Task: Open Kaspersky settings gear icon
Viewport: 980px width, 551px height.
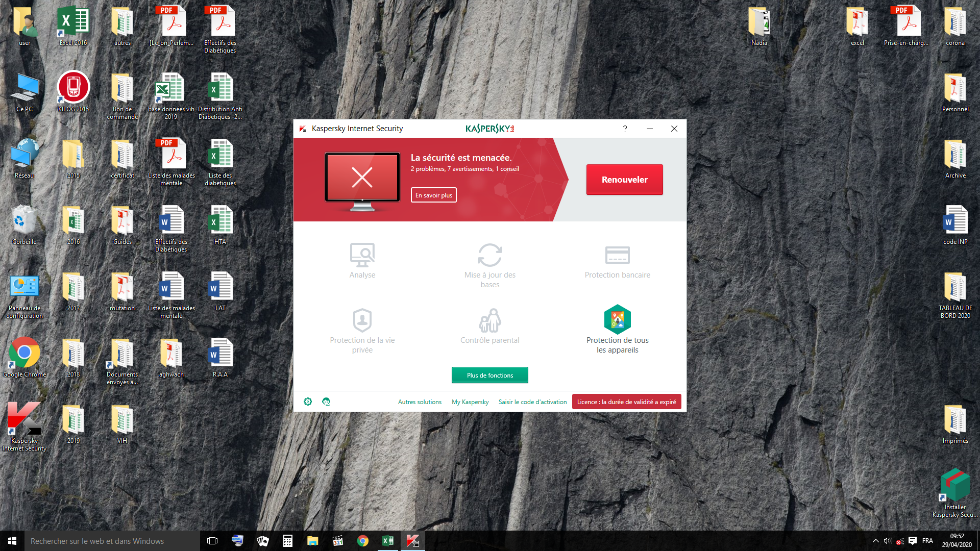Action: (308, 402)
